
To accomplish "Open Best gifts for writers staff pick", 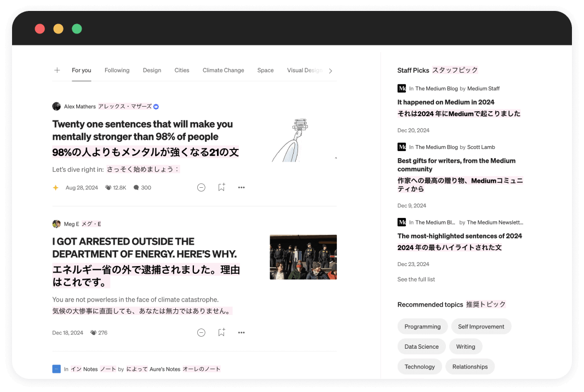I will [456, 165].
